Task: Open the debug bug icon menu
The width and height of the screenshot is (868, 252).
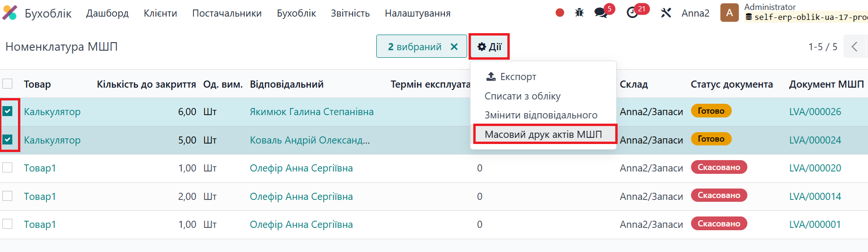Action: [579, 13]
